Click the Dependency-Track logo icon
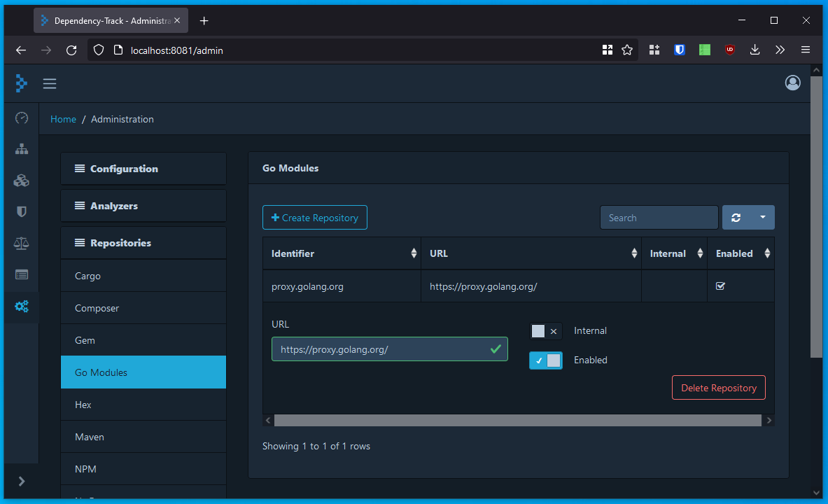Viewport: 828px width, 504px height. [x=20, y=83]
